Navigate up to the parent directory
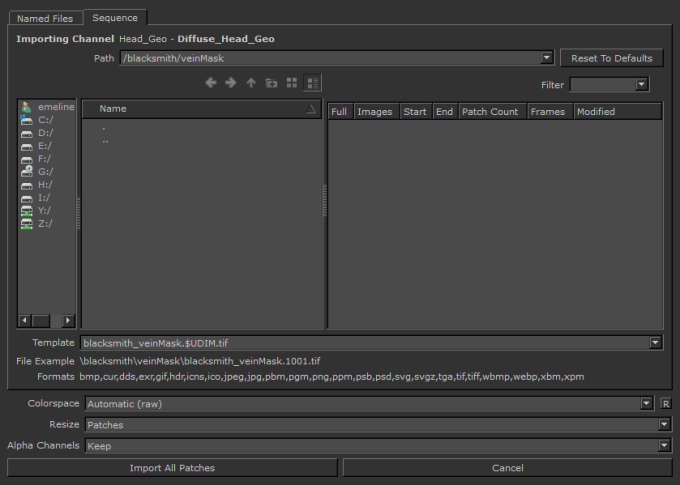This screenshot has height=485, width=680. coord(251,83)
